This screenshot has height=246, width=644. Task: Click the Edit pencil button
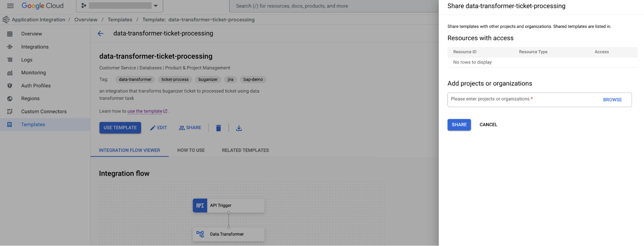tap(159, 128)
